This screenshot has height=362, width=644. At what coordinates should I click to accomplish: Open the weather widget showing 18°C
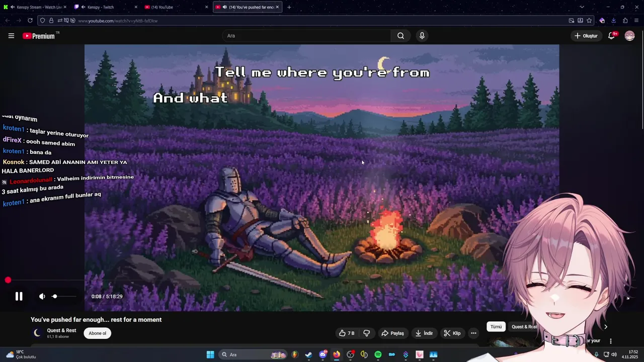coord(20,354)
